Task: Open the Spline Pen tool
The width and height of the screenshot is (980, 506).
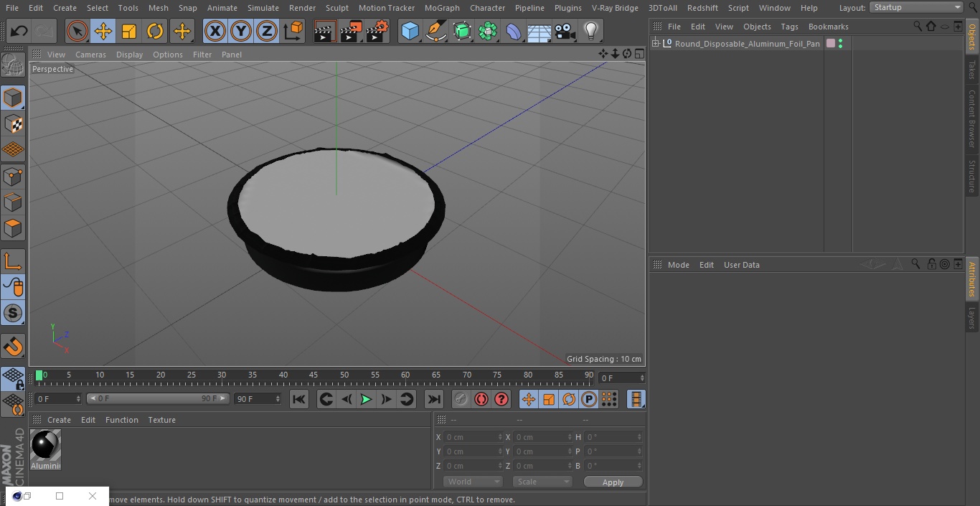Action: [435, 31]
